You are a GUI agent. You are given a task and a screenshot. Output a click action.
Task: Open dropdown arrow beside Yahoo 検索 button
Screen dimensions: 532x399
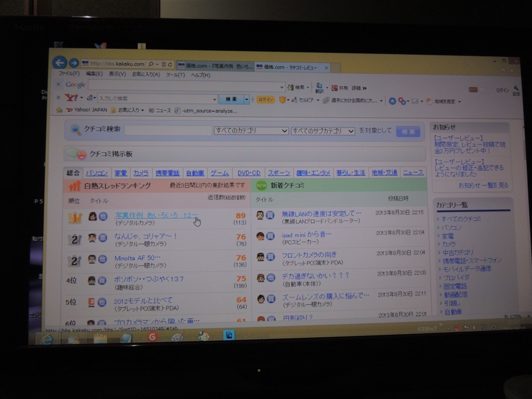pos(247,99)
